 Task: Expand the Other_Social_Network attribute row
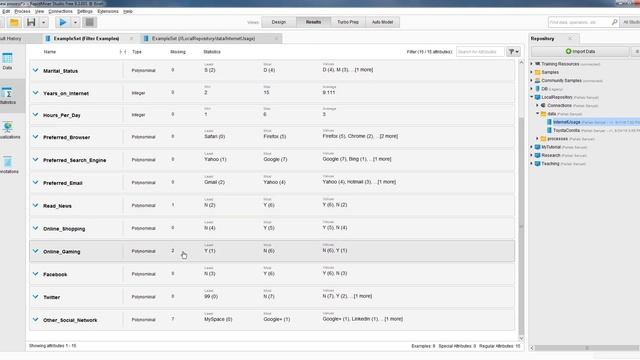coord(36,320)
